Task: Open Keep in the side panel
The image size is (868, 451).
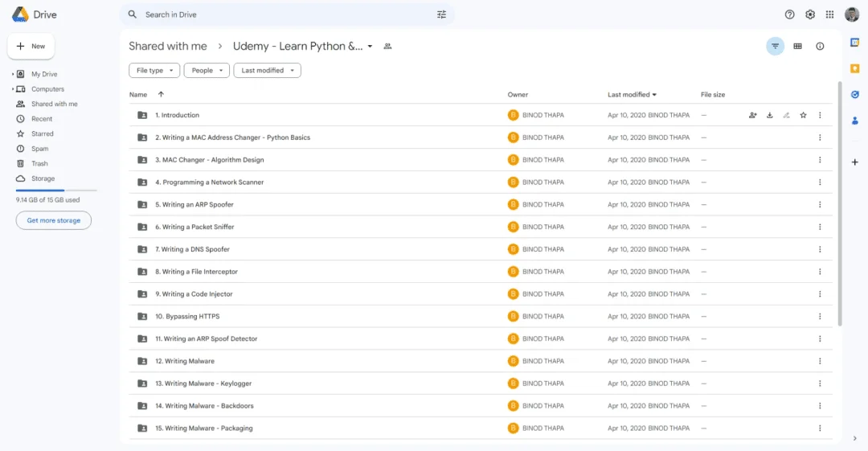Action: coord(854,68)
